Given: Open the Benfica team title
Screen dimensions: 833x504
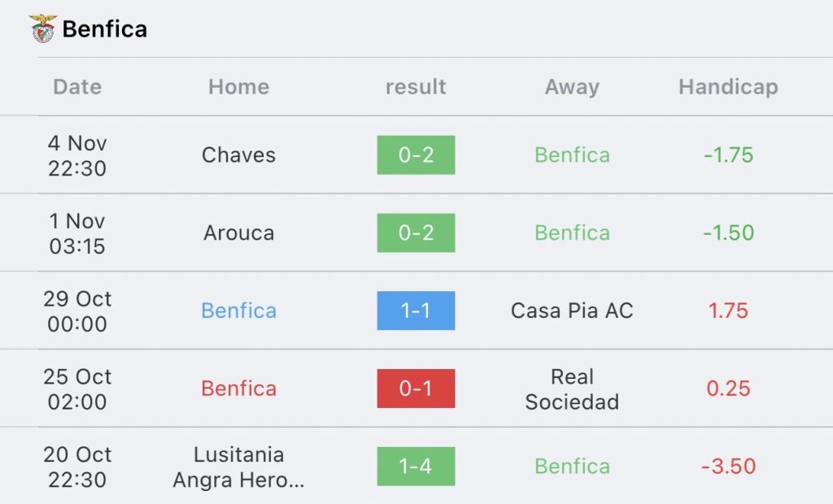Looking at the screenshot, I should (x=104, y=28).
